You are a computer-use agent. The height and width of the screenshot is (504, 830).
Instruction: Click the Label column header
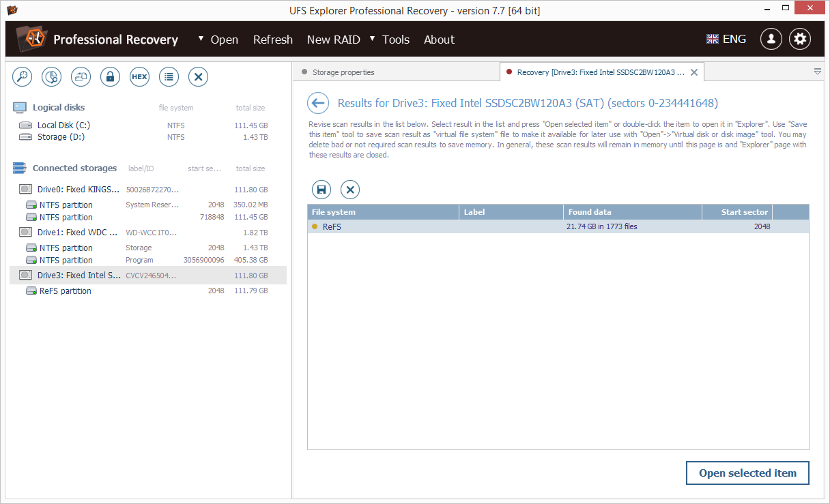(511, 212)
